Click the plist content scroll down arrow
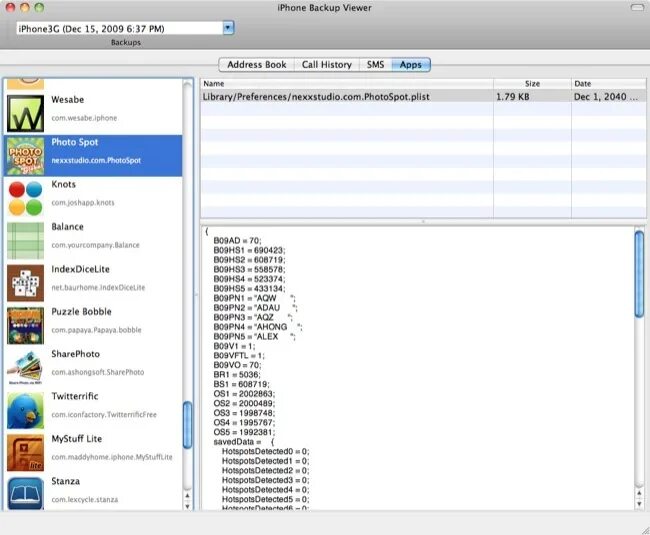Image resolution: width=650 pixels, height=535 pixels. 639,504
